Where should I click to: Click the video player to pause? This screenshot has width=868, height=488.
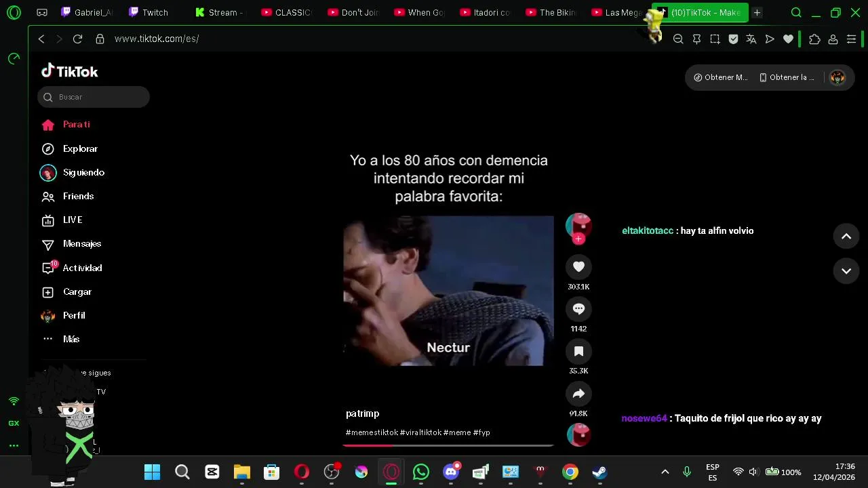click(448, 291)
